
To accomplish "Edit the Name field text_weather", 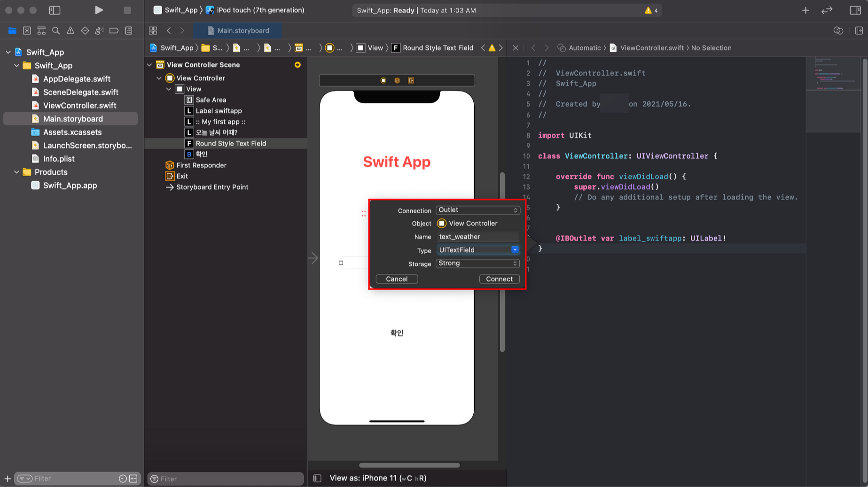I will (x=478, y=237).
